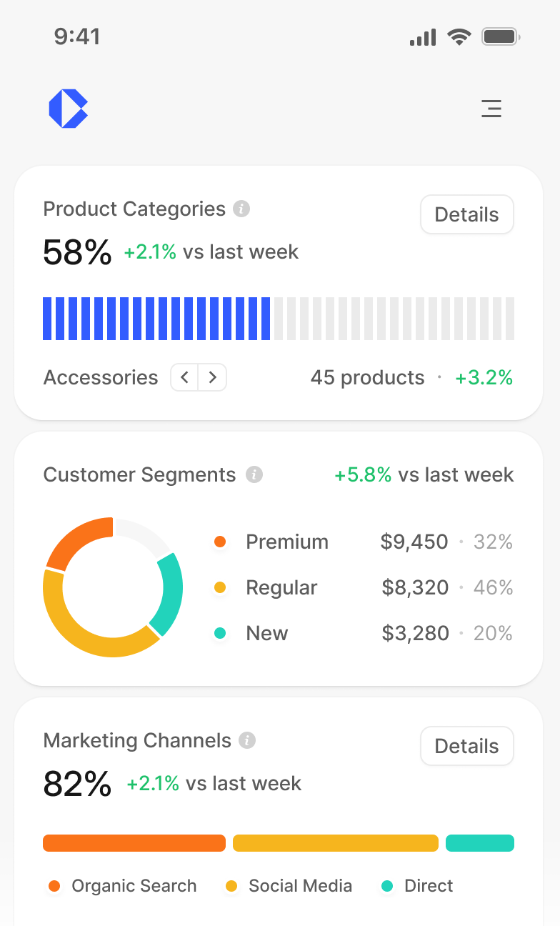This screenshot has height=926, width=560.
Task: Open the hamburger menu icon
Action: click(x=491, y=109)
